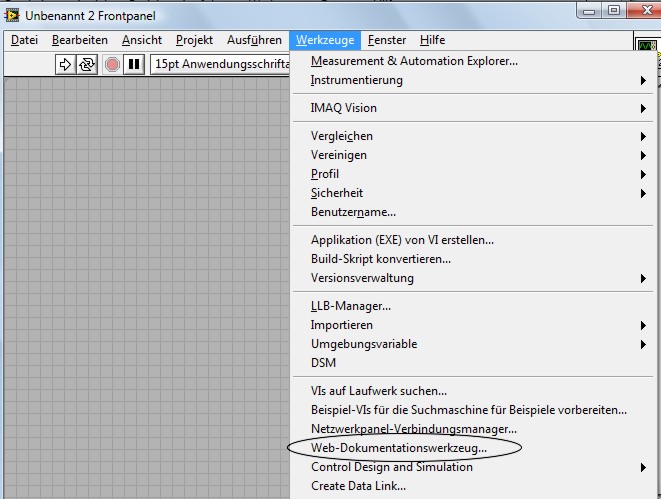Open the Ausführen menu
The height and width of the screenshot is (499, 661).
[x=254, y=40]
